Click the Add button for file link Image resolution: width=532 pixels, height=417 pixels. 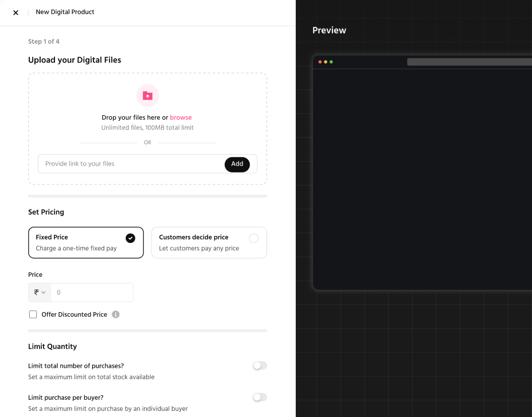coord(237,164)
